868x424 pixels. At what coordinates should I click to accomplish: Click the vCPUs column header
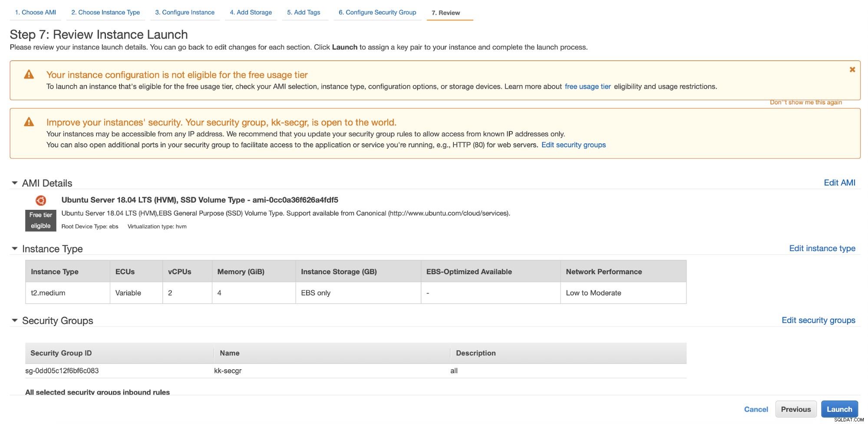pos(187,272)
